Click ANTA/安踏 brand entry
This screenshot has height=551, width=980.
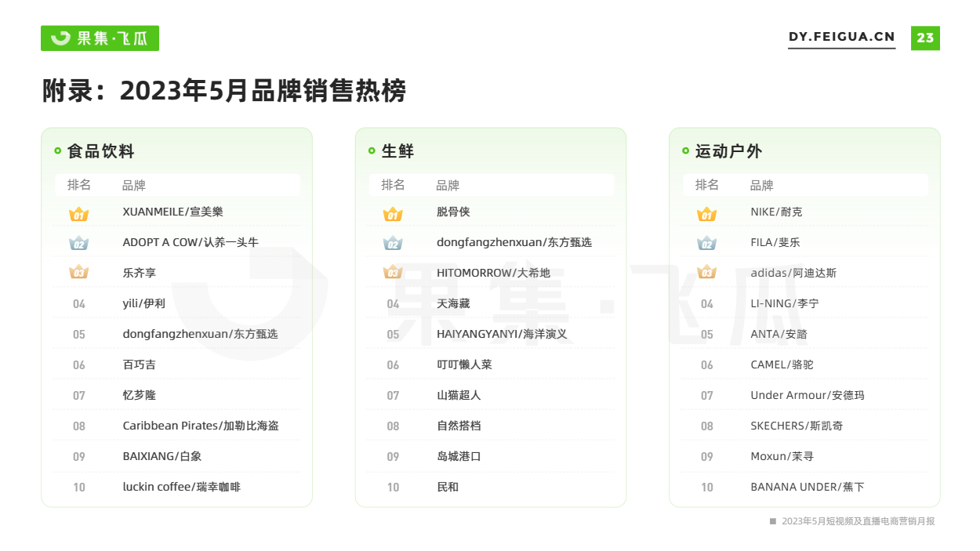pos(779,334)
